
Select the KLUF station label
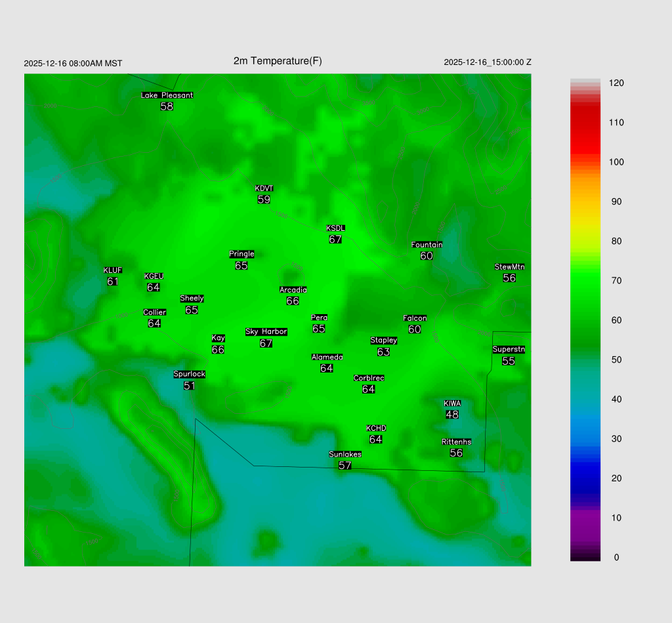click(112, 270)
